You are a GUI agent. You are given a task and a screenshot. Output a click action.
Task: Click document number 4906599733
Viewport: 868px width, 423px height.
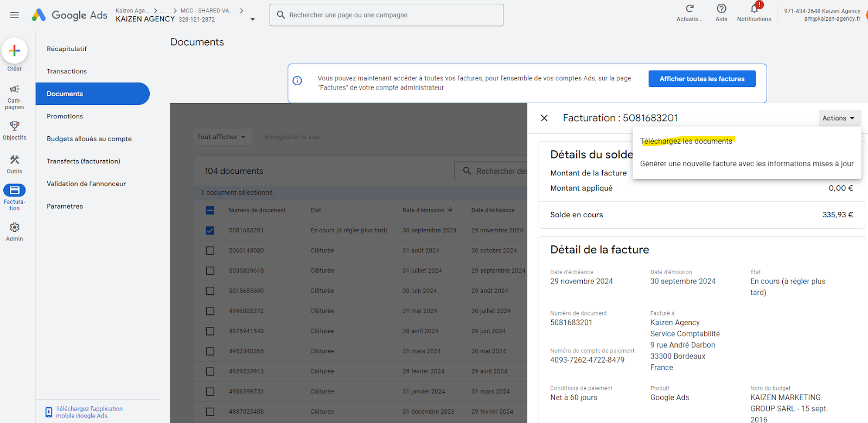click(246, 392)
